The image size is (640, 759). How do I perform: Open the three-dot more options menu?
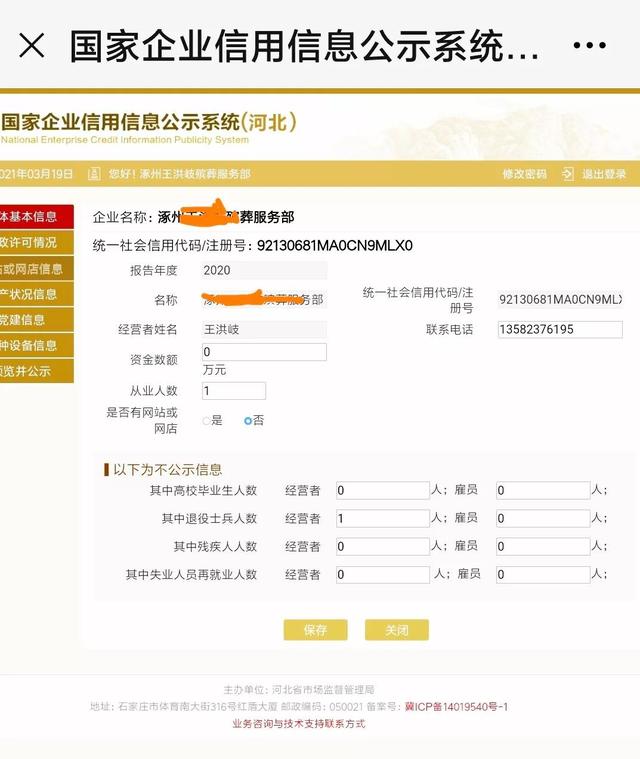point(589,46)
